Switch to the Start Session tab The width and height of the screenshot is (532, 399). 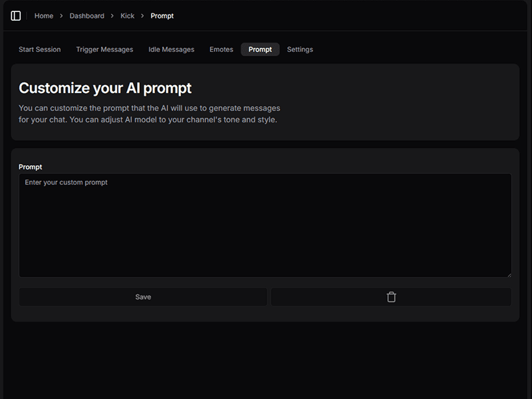[39, 50]
